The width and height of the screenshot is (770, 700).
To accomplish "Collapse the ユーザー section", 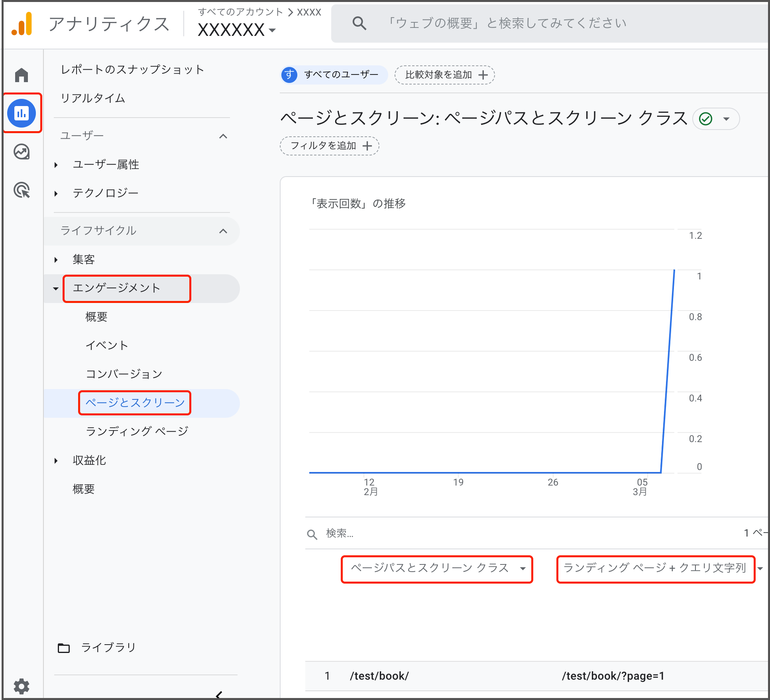I will [x=223, y=136].
